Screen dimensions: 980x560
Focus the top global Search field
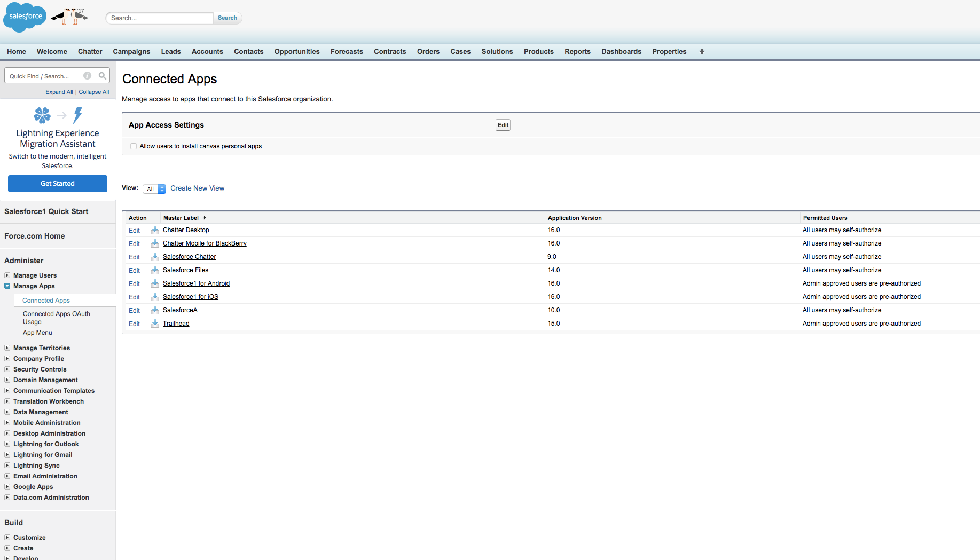coord(160,18)
